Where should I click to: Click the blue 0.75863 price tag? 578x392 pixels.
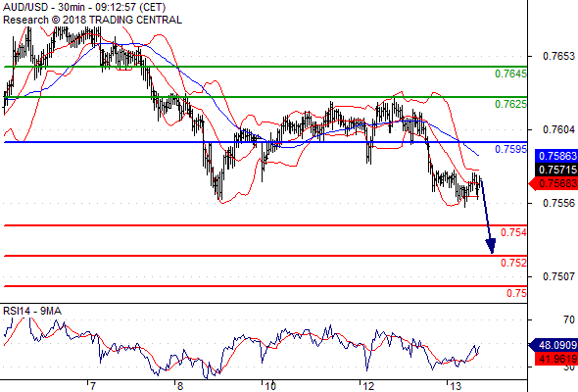coord(556,156)
